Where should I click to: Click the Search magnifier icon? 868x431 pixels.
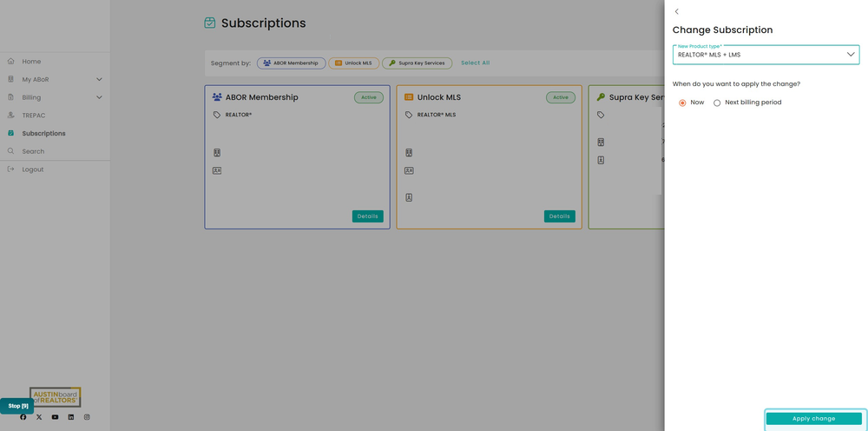tap(11, 151)
